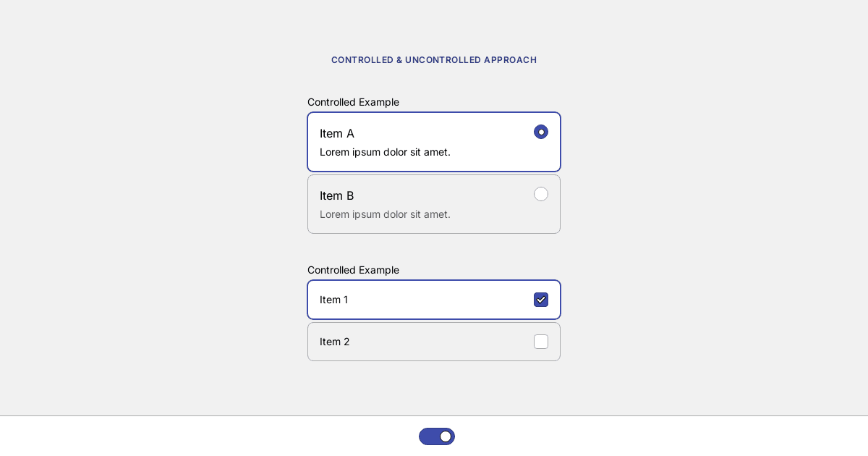Viewport: 868px width, 456px height.
Task: Turn off the blue toggle switch
Action: point(437,436)
